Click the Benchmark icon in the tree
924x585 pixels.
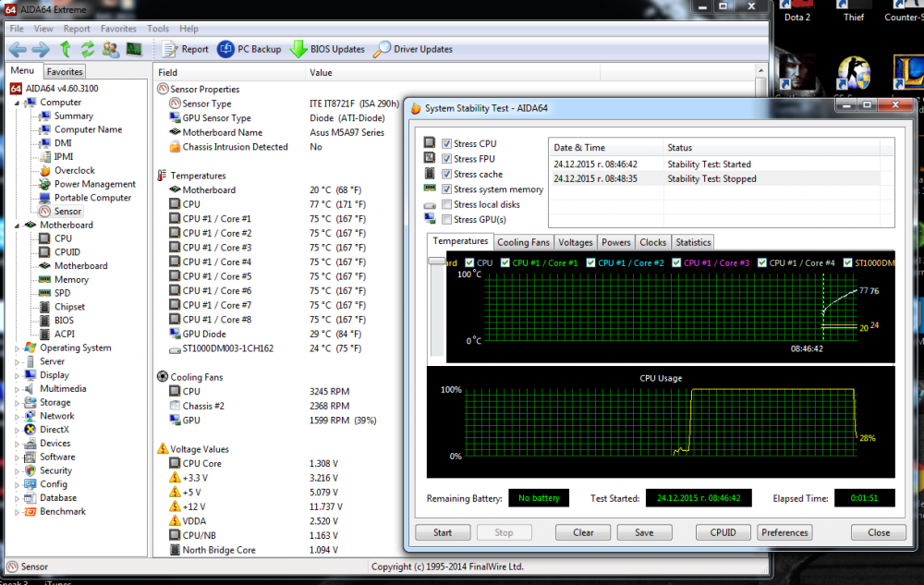(30, 511)
